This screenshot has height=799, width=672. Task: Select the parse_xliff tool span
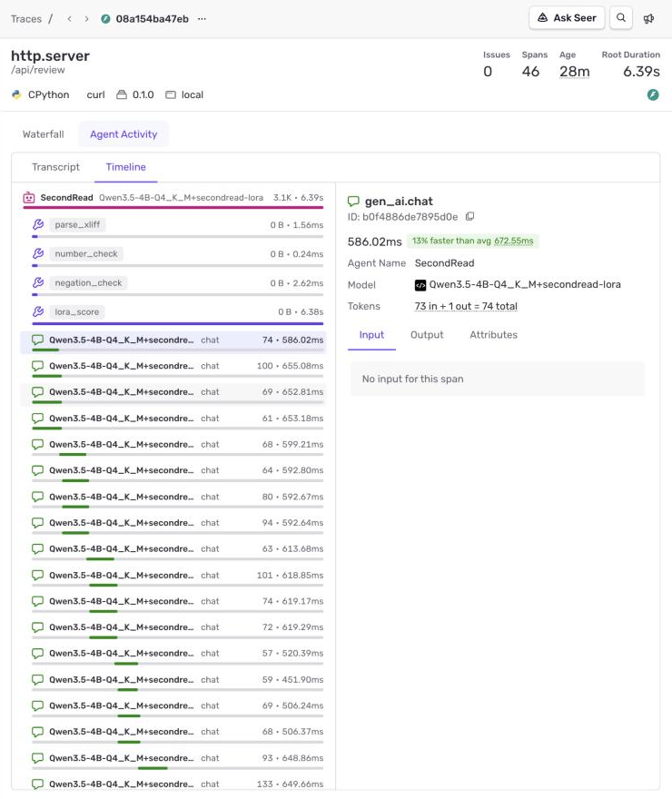pyautogui.click(x=177, y=226)
